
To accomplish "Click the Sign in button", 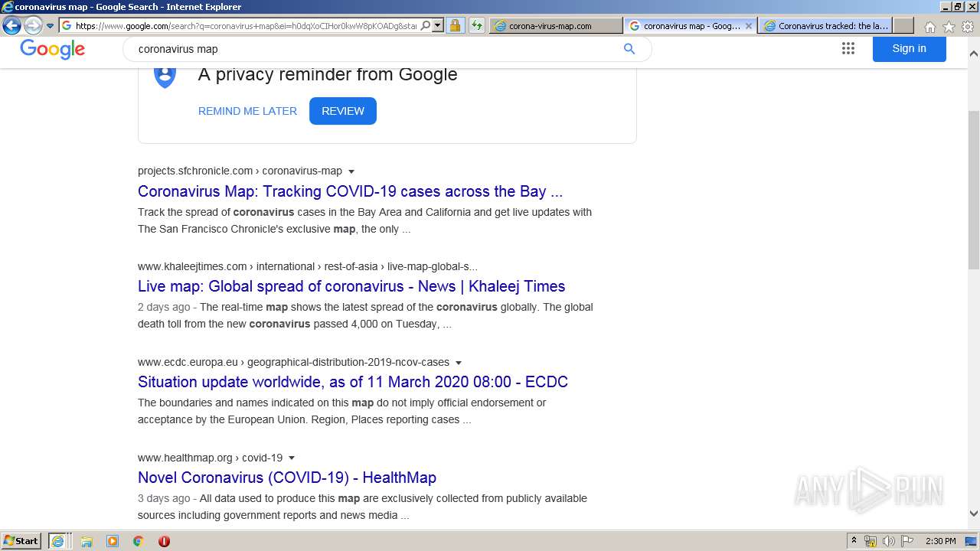I will [909, 48].
